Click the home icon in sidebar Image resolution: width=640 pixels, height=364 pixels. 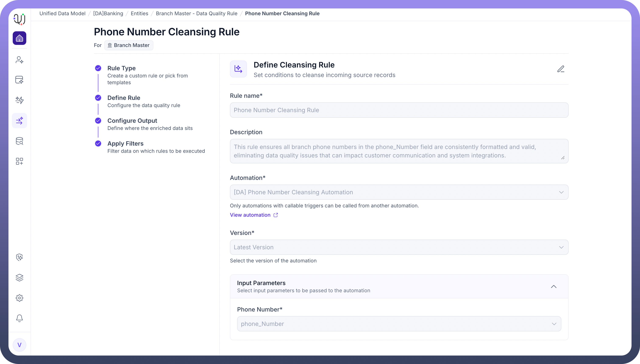pyautogui.click(x=19, y=38)
